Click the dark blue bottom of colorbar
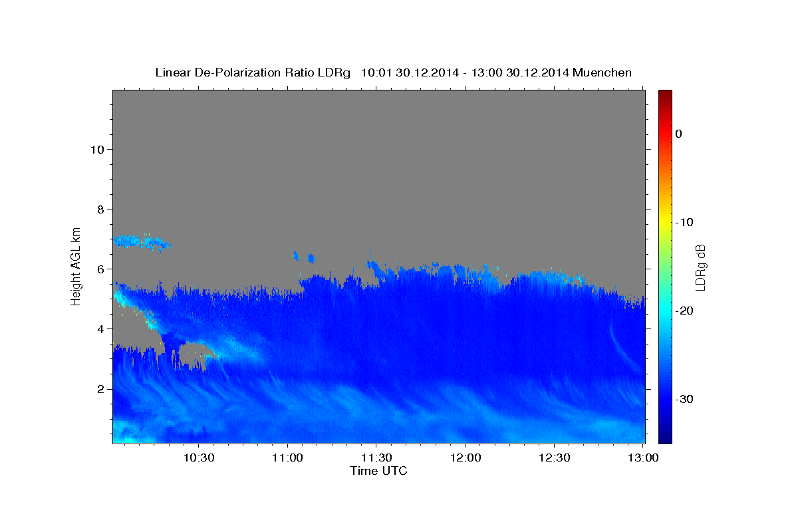The height and width of the screenshot is (532, 798). click(665, 436)
